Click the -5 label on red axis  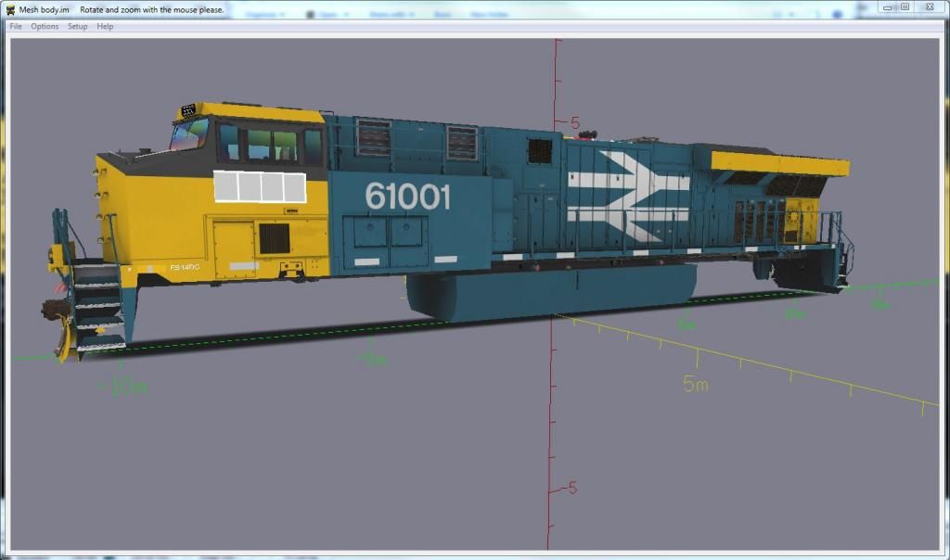click(569, 488)
